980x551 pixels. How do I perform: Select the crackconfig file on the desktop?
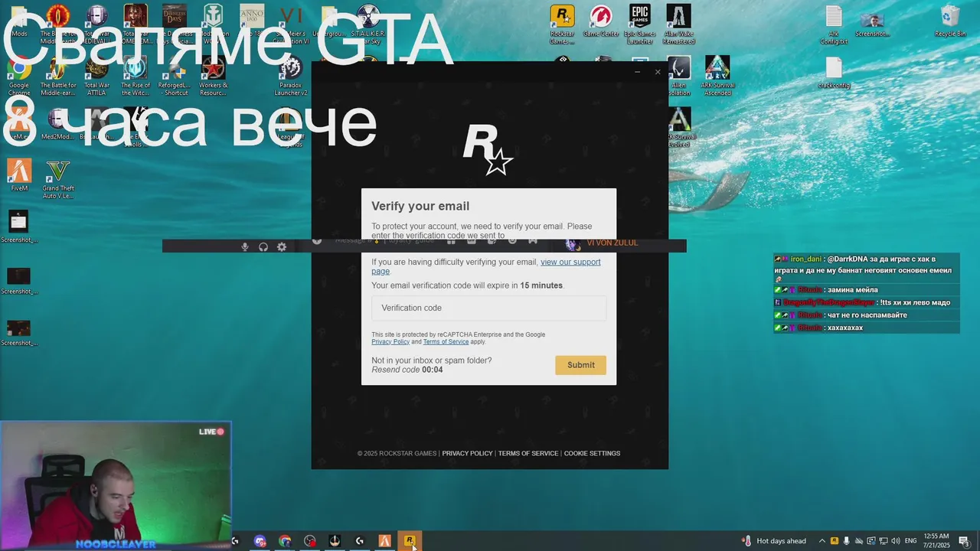click(834, 73)
